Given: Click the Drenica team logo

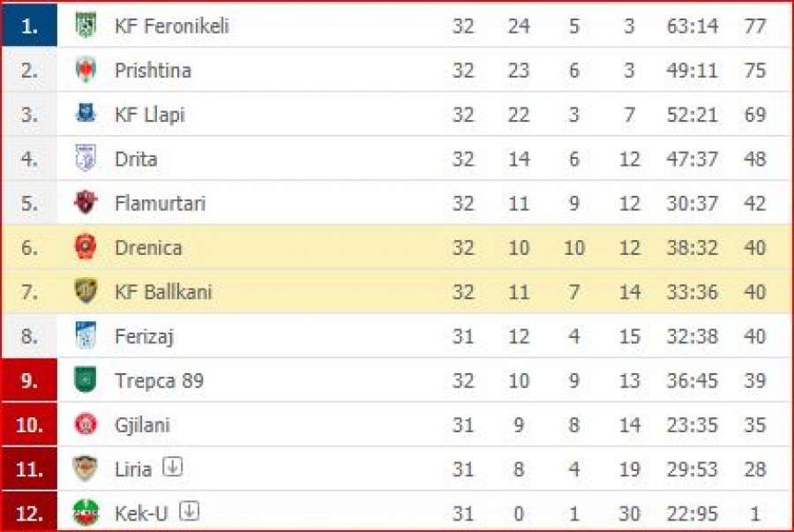Looking at the screenshot, I should [x=86, y=247].
